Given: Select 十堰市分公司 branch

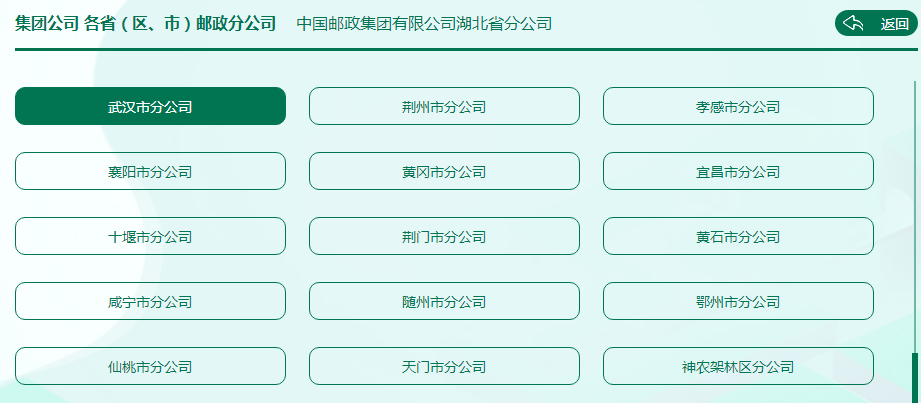Looking at the screenshot, I should (150, 236).
